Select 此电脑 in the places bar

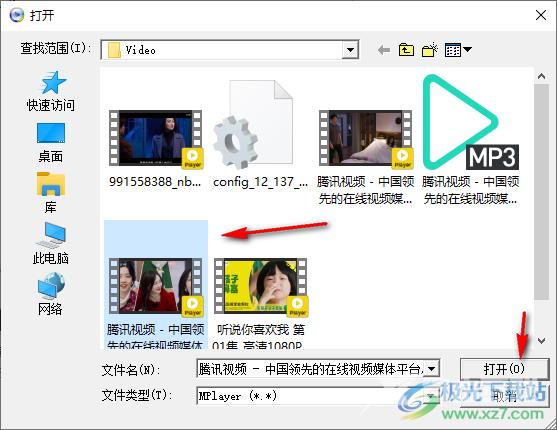tap(50, 244)
